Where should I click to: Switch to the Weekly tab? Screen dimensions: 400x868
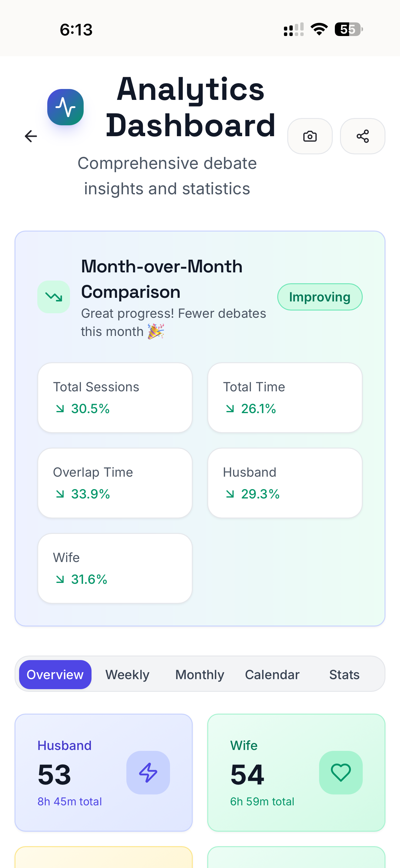pos(128,674)
